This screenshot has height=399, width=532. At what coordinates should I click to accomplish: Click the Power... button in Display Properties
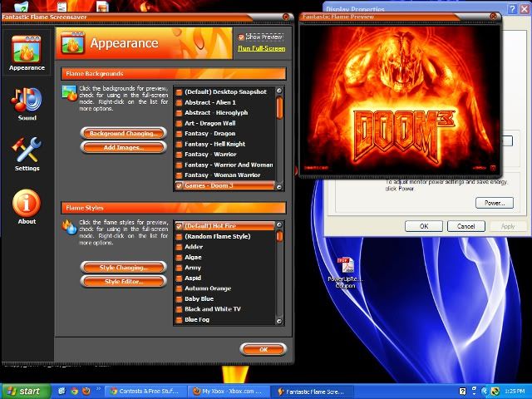[495, 203]
